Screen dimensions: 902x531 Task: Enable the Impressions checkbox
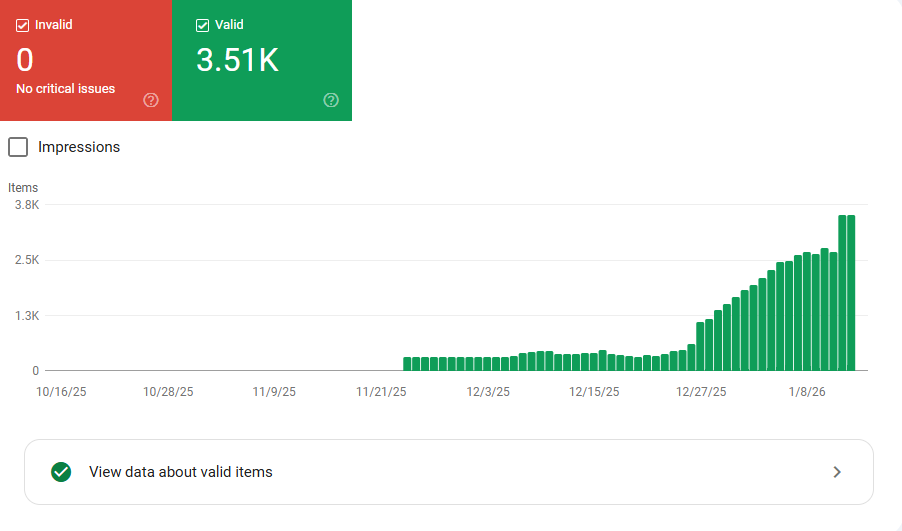18,147
